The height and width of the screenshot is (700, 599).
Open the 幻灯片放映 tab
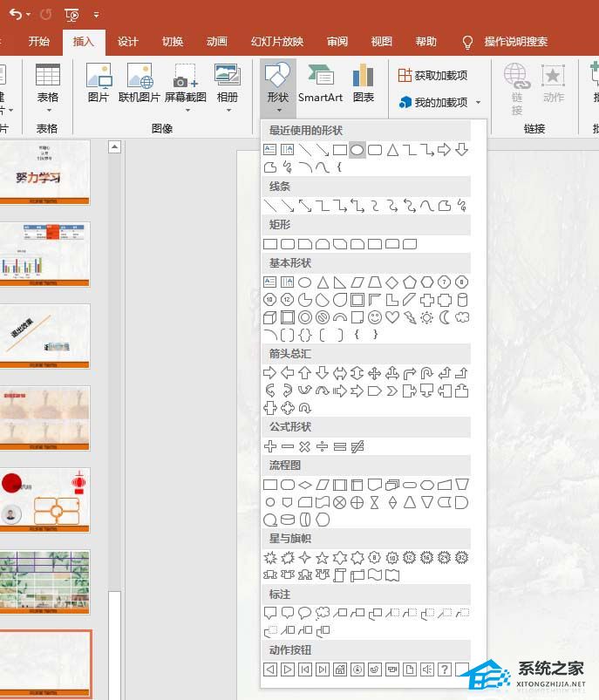click(277, 42)
